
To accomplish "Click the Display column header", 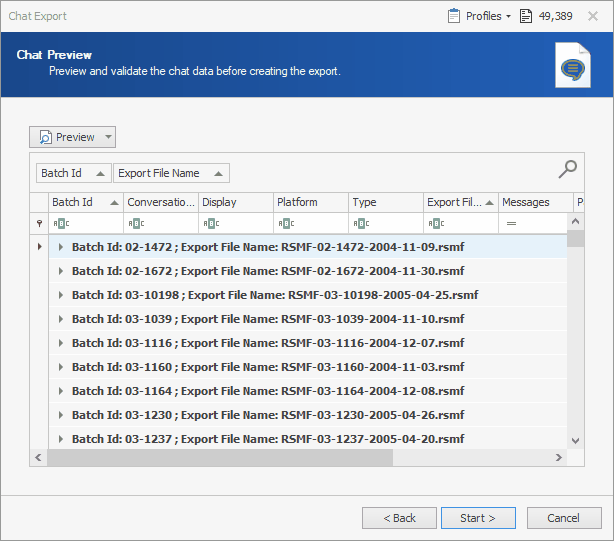I will click(236, 202).
